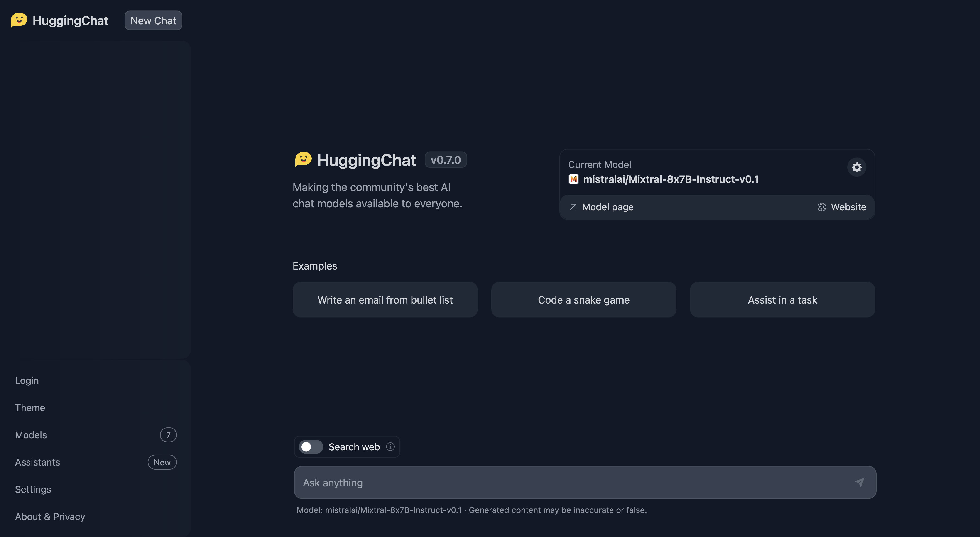
Task: Select the Code a snake game example
Action: point(584,299)
